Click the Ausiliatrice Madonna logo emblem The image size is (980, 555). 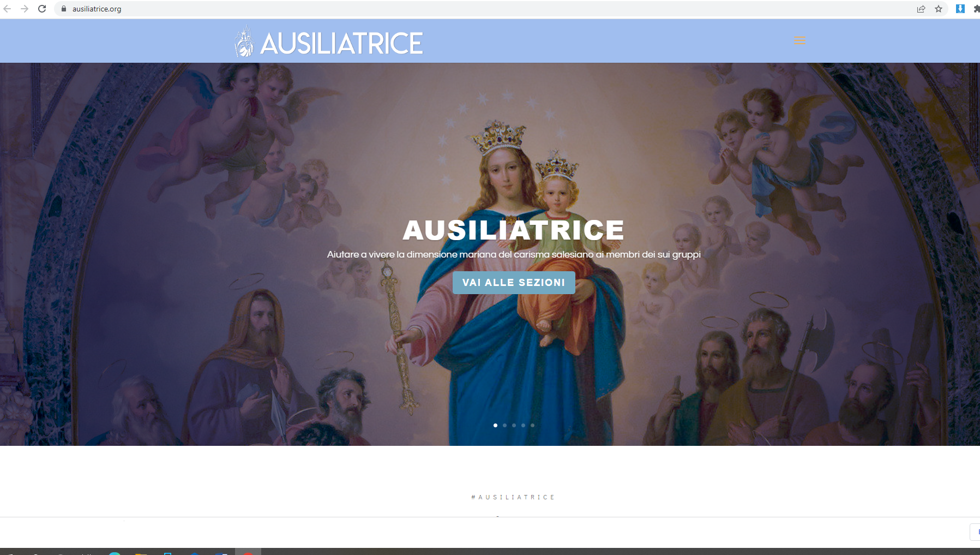pos(244,41)
